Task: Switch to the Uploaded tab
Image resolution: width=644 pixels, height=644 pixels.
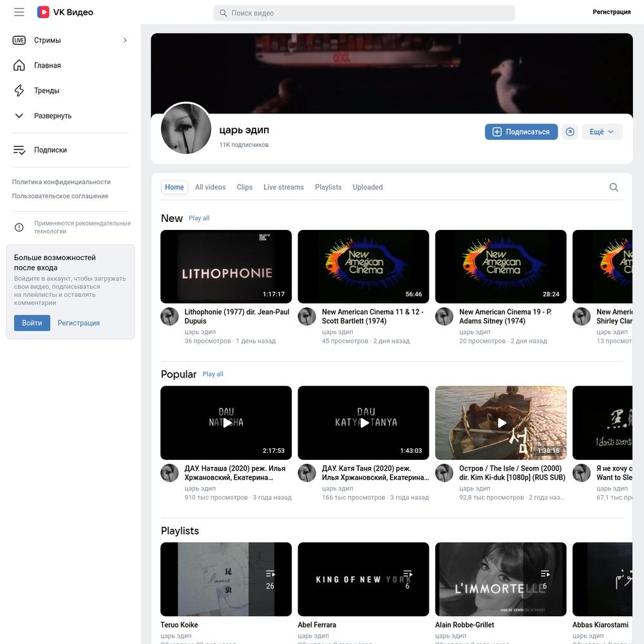Action: tap(368, 187)
